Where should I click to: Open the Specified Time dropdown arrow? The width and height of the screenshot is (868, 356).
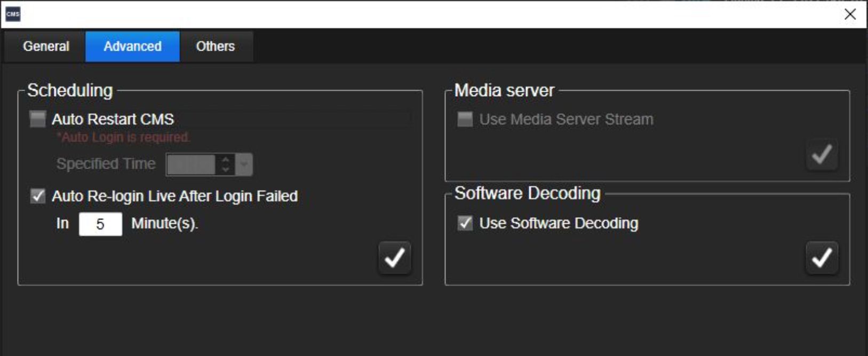[244, 164]
